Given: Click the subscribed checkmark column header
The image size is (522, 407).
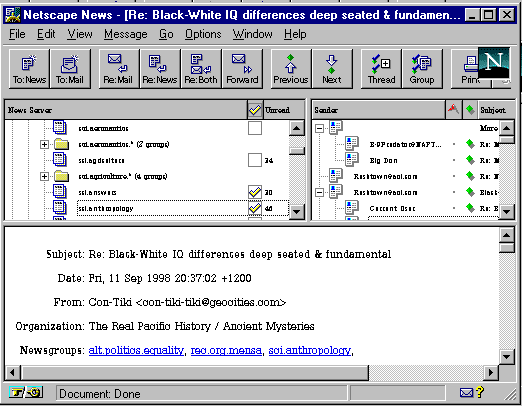Looking at the screenshot, I should click(x=255, y=110).
